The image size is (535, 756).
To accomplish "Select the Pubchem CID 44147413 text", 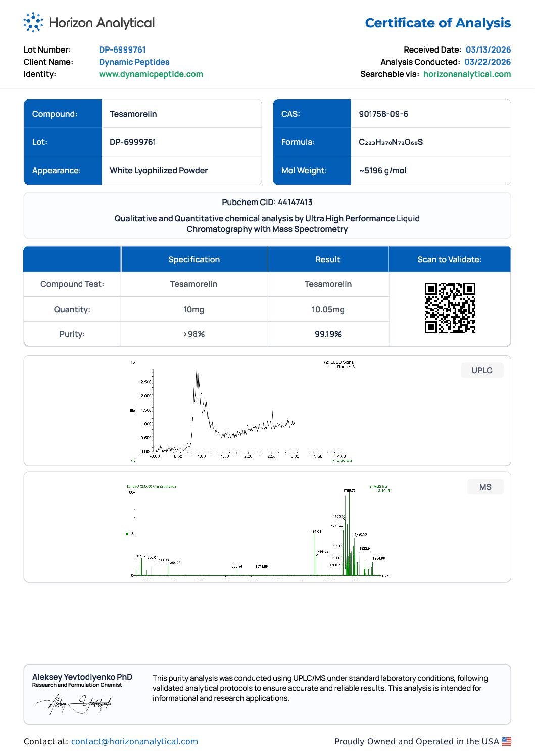I will (267, 203).
